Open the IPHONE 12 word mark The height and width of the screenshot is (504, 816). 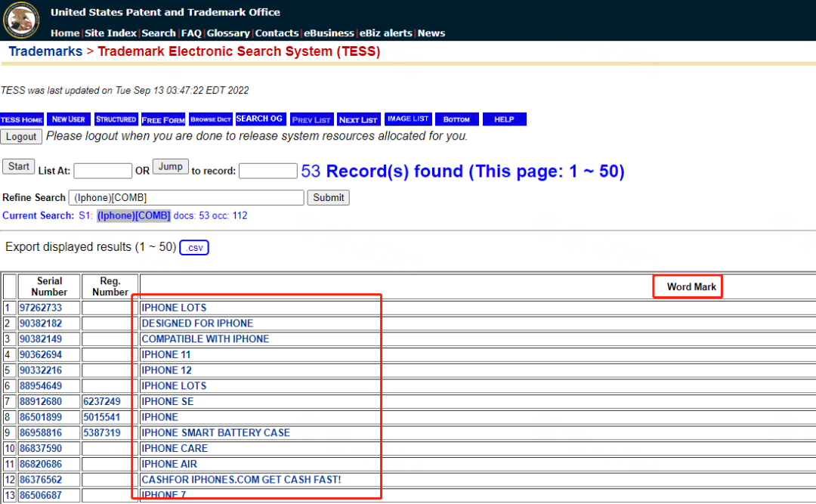point(166,370)
